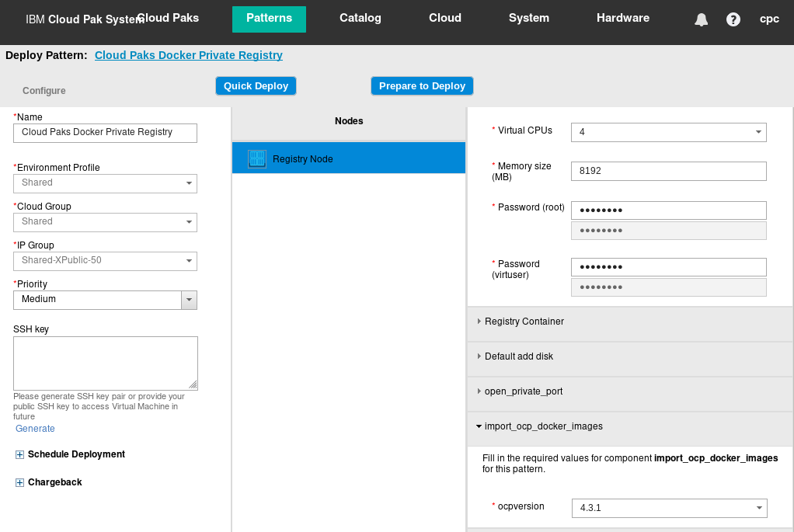This screenshot has height=532, width=794.
Task: Click the Password (virtuser) field
Action: pyautogui.click(x=668, y=267)
